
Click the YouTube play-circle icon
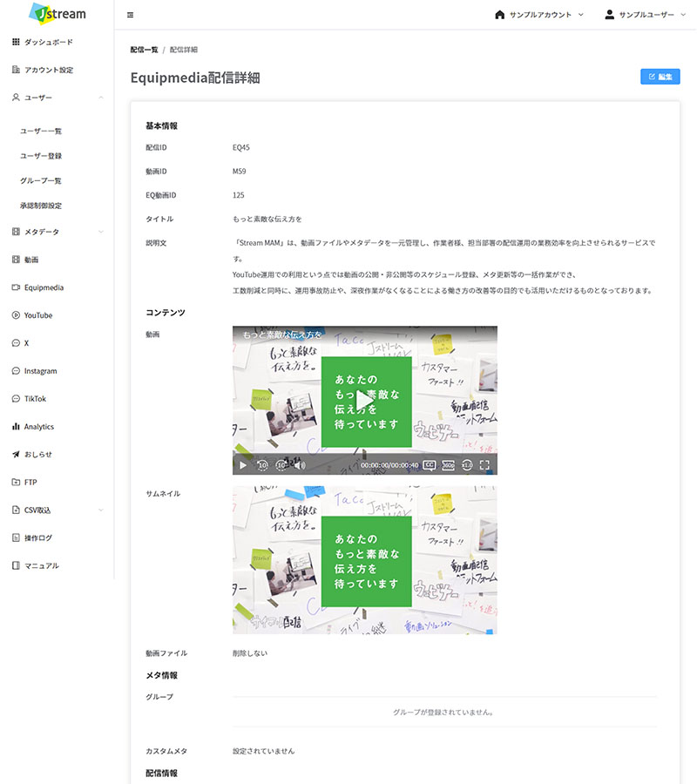[x=16, y=315]
